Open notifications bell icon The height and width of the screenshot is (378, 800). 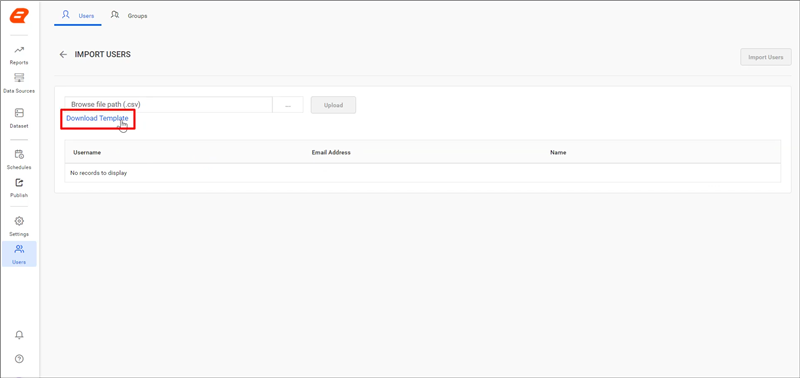(19, 335)
